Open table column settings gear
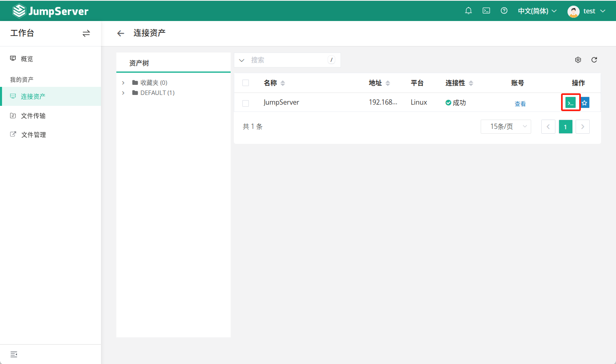 click(578, 60)
